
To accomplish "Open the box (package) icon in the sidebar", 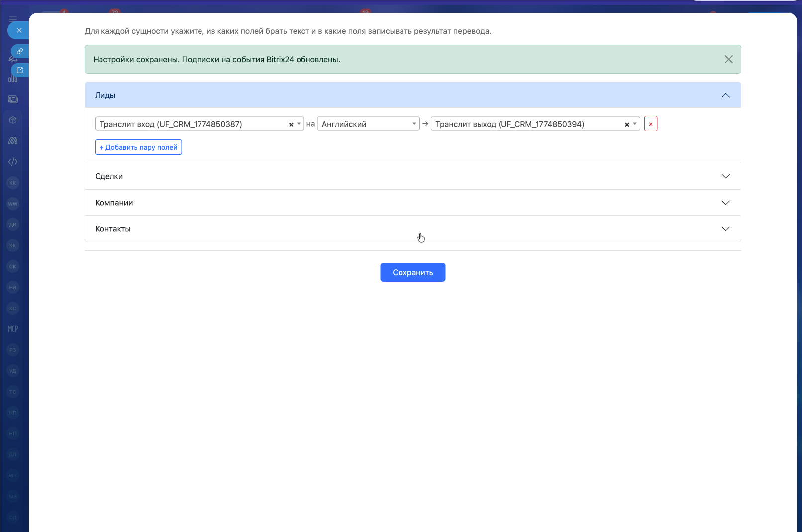I will point(13,120).
